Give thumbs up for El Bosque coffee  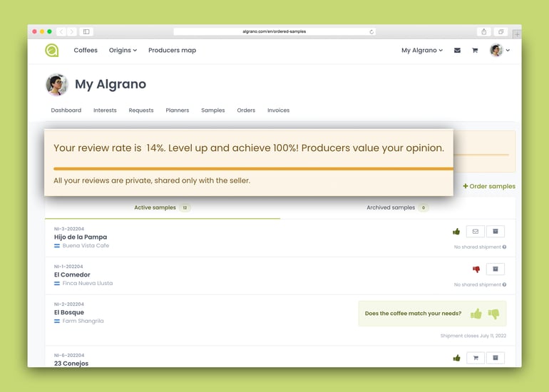pos(476,314)
